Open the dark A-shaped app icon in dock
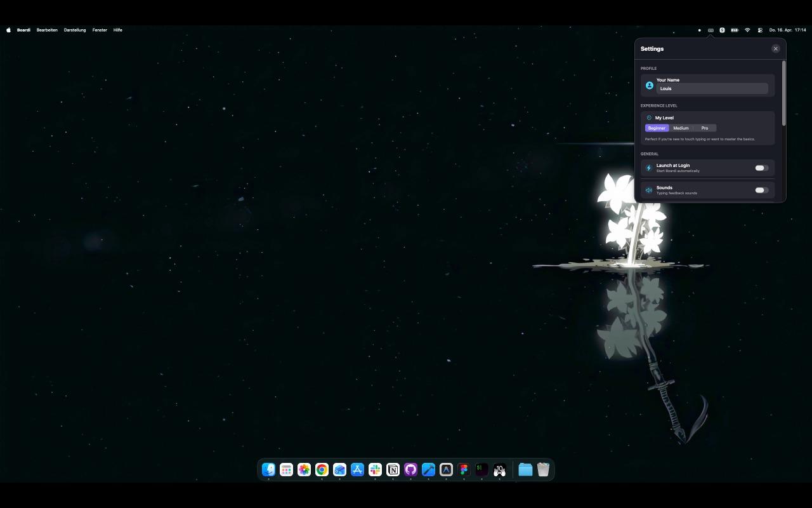 (447, 469)
